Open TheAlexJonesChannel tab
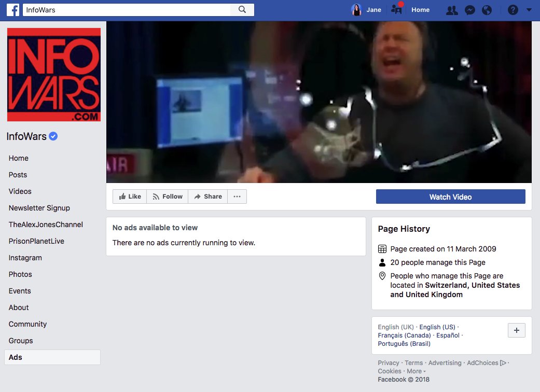The height and width of the screenshot is (392, 540). pos(46,225)
